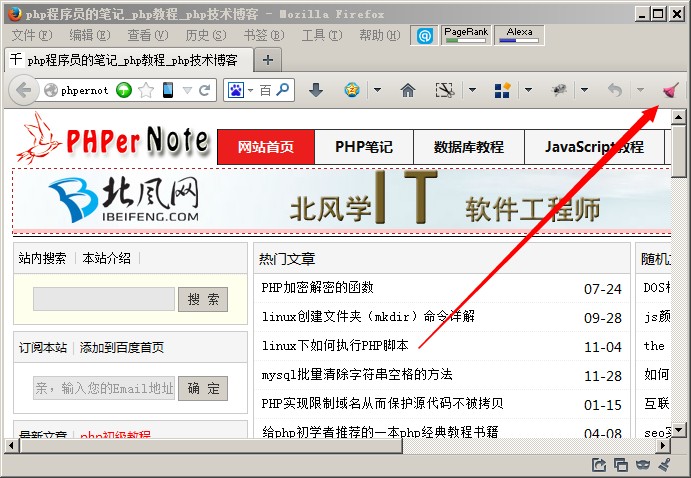Image resolution: width=691 pixels, height=478 pixels.
Task: Click the undo curved arrow icon
Action: click(615, 90)
